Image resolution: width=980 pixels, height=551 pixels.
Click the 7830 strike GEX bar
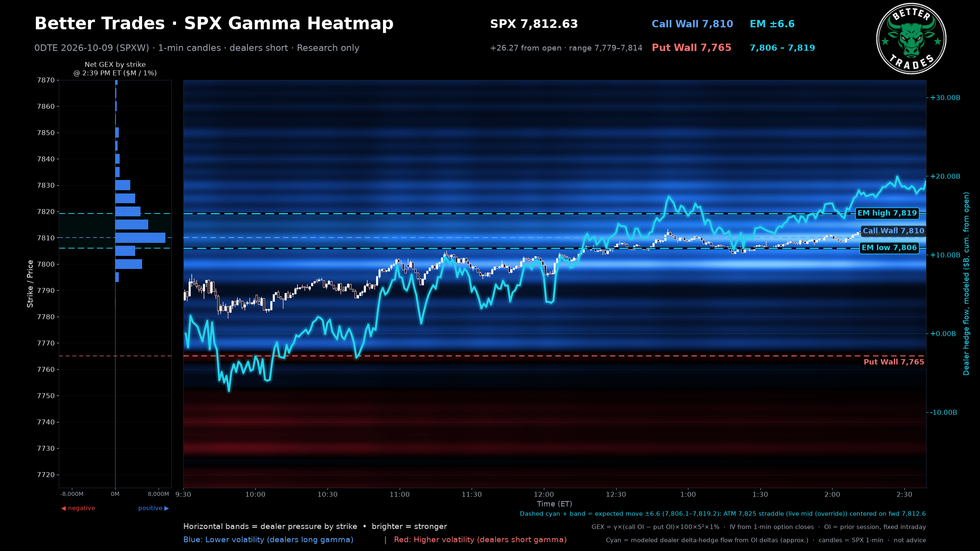pyautogui.click(x=122, y=185)
